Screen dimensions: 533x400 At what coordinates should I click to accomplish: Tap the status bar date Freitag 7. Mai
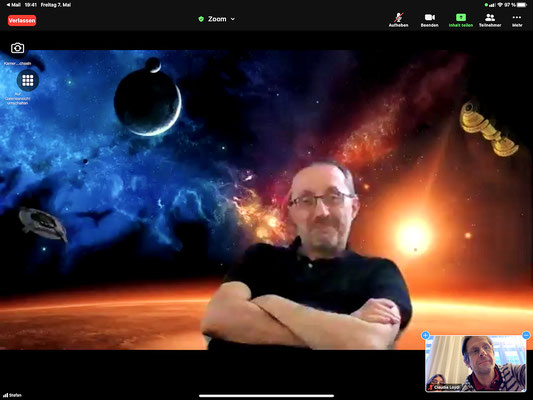pos(56,5)
